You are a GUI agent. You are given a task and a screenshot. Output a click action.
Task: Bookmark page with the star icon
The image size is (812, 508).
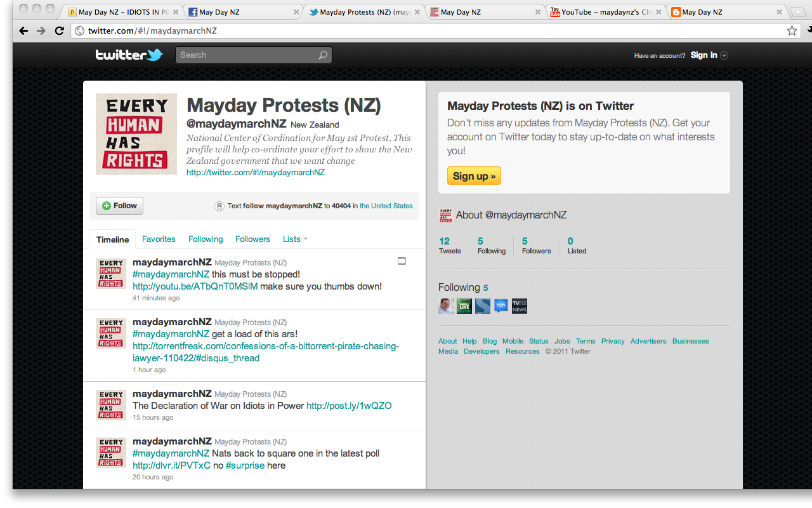coord(792,30)
